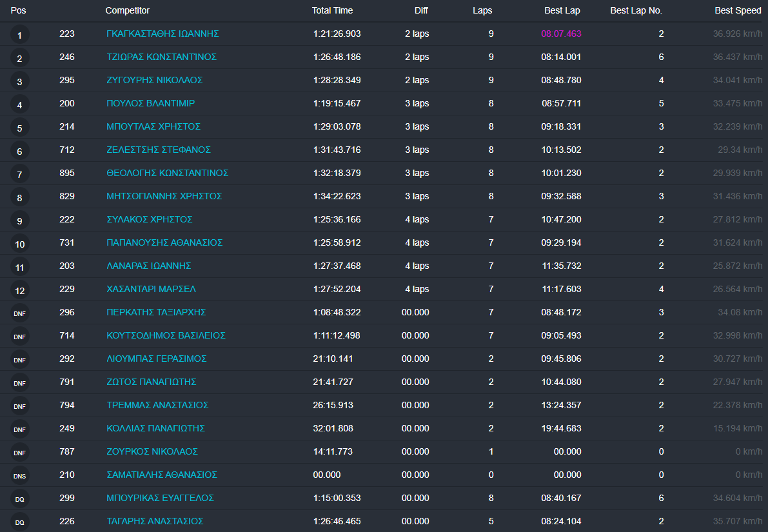Image resolution: width=768 pixels, height=532 pixels.
Task: Click the DNS badge for competitor 210
Action: pos(19,476)
